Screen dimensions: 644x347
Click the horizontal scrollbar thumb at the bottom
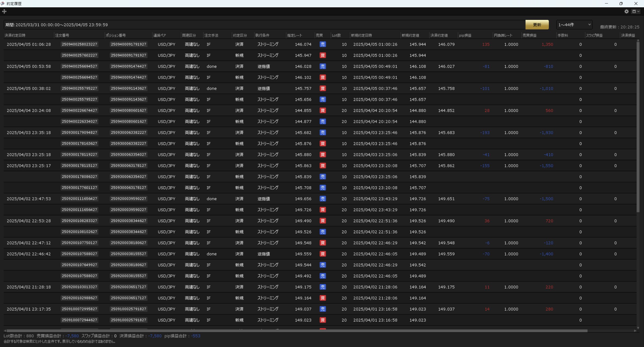click(x=297, y=331)
